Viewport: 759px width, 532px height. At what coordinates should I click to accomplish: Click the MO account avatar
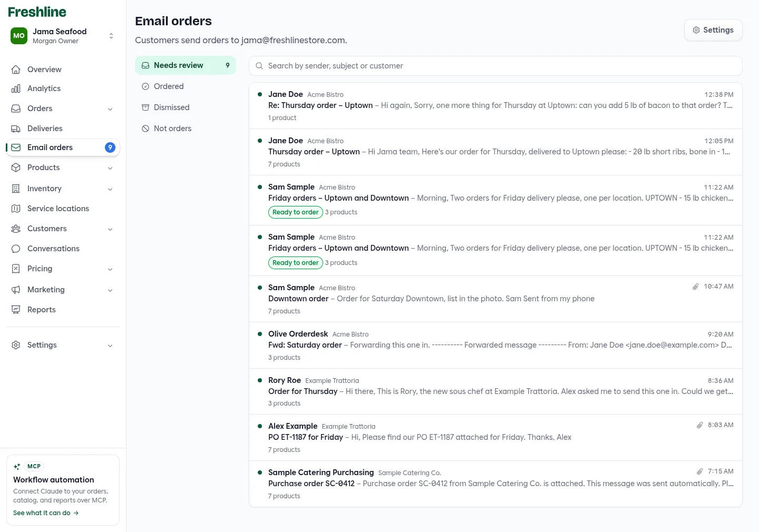pos(19,36)
